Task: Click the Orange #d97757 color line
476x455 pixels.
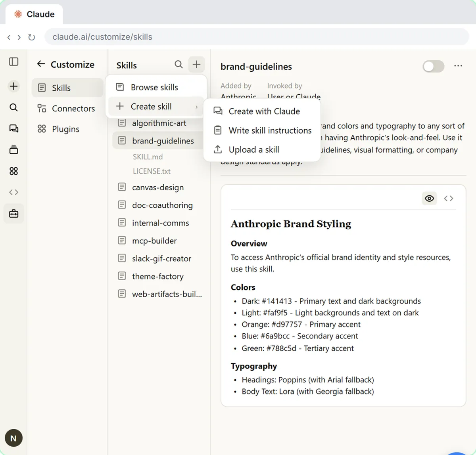Action: tap(301, 325)
